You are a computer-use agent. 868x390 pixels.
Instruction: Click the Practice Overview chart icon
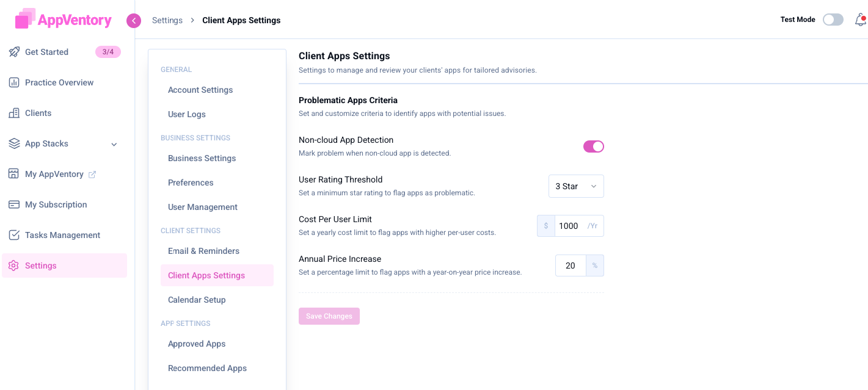[14, 82]
